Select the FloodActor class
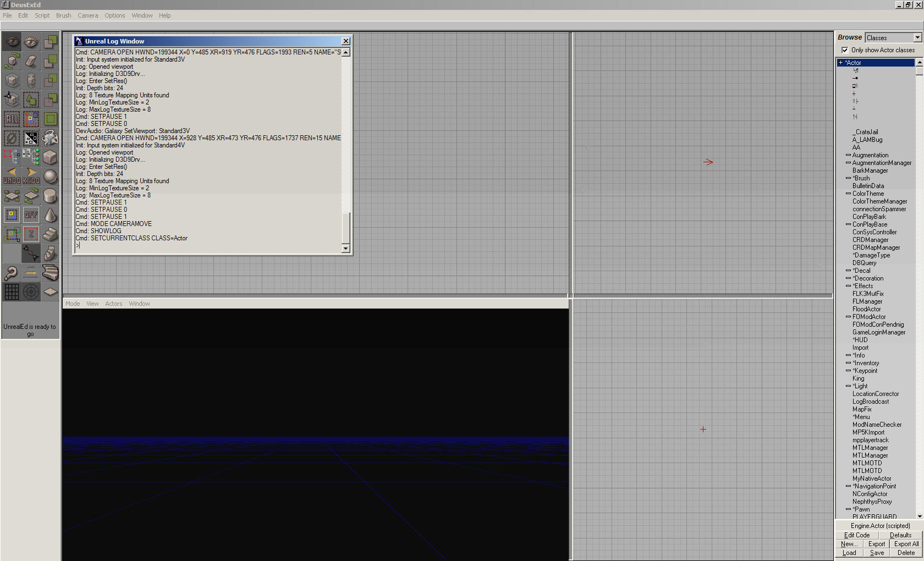This screenshot has width=924, height=561. [x=867, y=309]
